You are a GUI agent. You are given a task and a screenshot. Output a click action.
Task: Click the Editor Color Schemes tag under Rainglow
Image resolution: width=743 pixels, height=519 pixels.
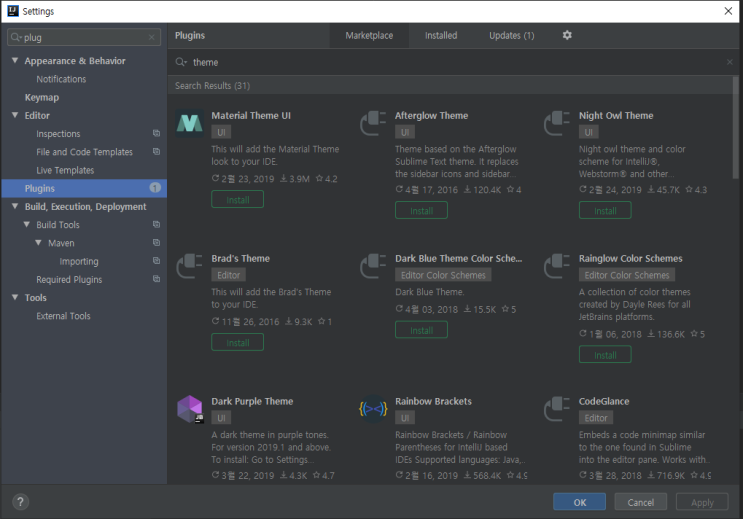pyautogui.click(x=627, y=275)
